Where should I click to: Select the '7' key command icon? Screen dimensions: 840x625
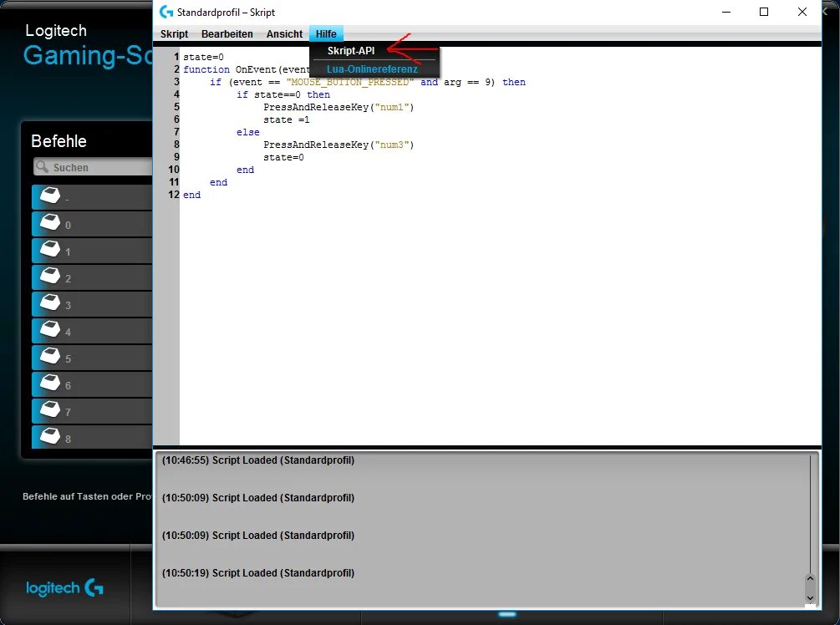click(x=50, y=409)
